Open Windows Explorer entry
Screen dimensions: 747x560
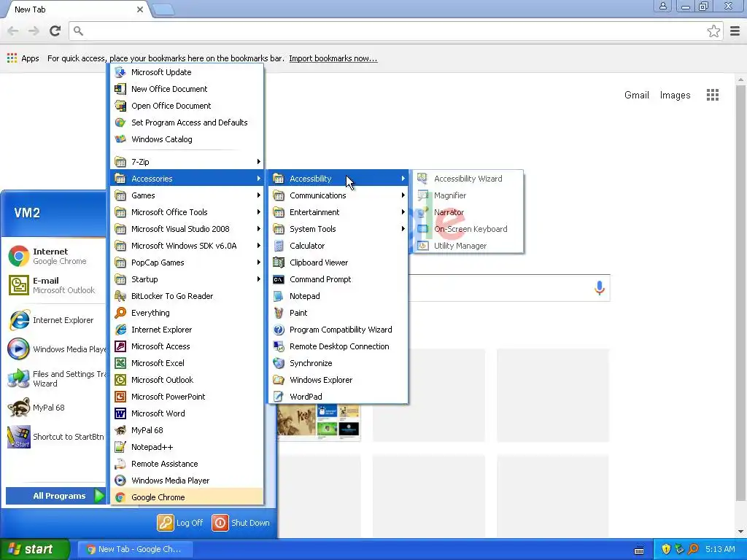click(x=338, y=380)
